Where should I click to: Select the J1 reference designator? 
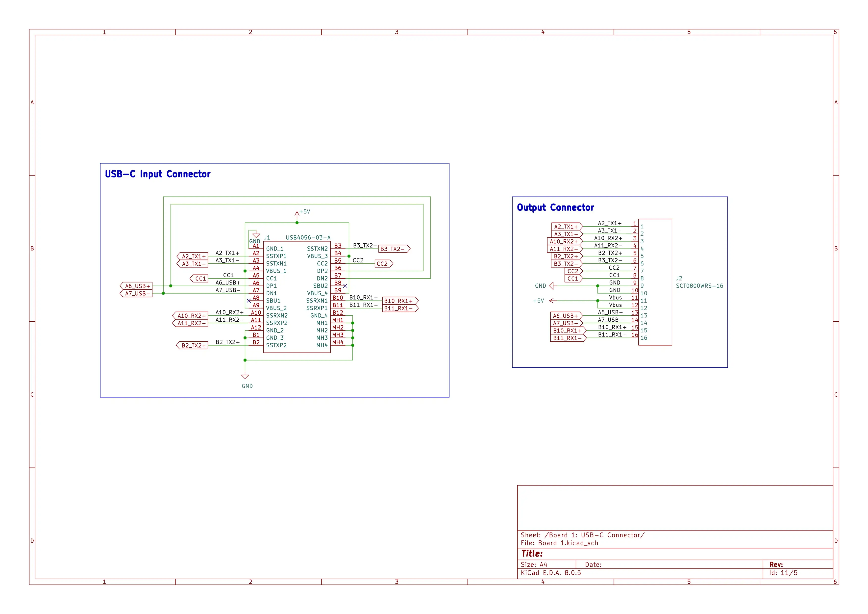coord(267,237)
